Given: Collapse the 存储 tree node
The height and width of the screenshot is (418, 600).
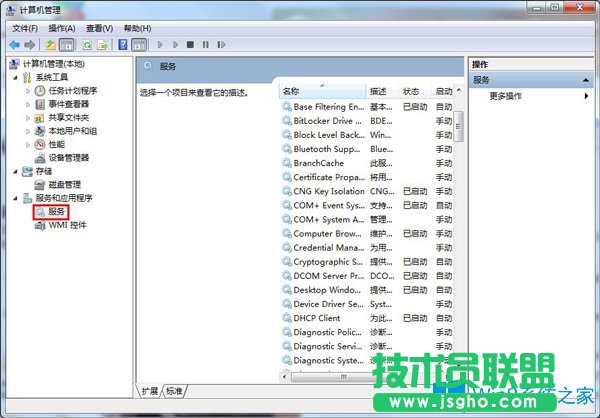Looking at the screenshot, I should click(15, 171).
